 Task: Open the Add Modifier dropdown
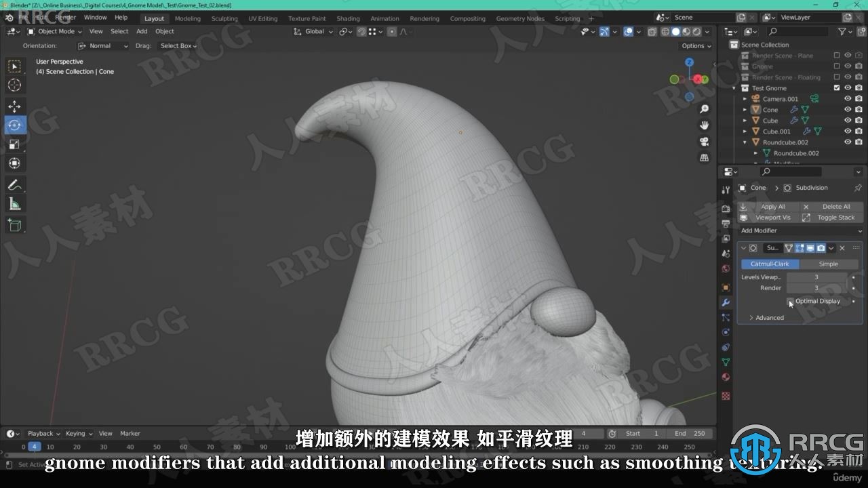coord(800,230)
